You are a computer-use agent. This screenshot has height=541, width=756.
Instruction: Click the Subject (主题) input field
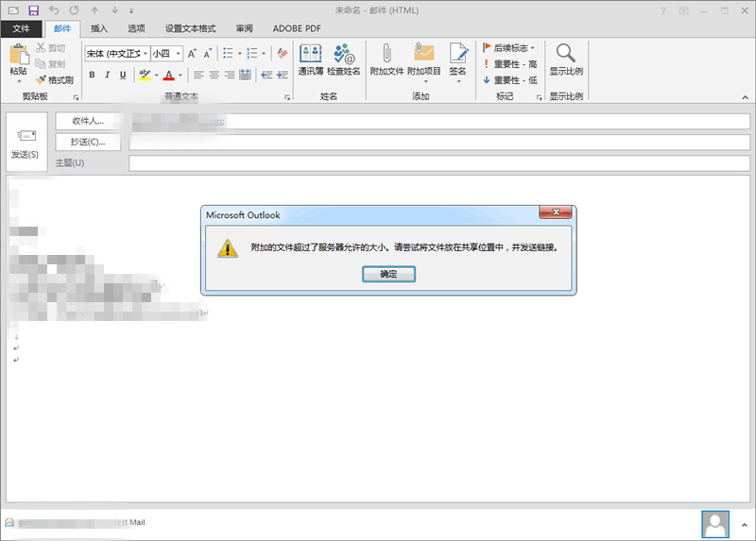click(x=439, y=162)
